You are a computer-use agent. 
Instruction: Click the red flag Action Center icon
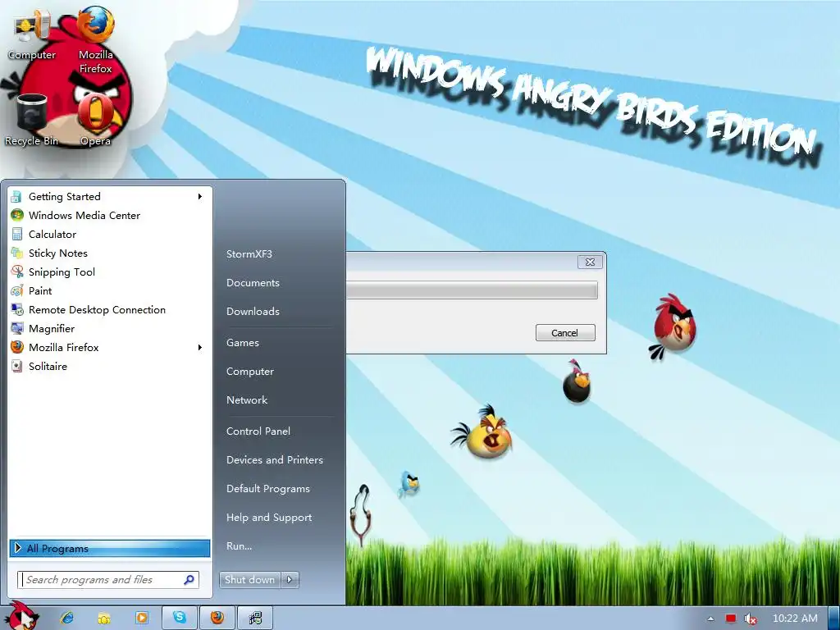tap(731, 619)
